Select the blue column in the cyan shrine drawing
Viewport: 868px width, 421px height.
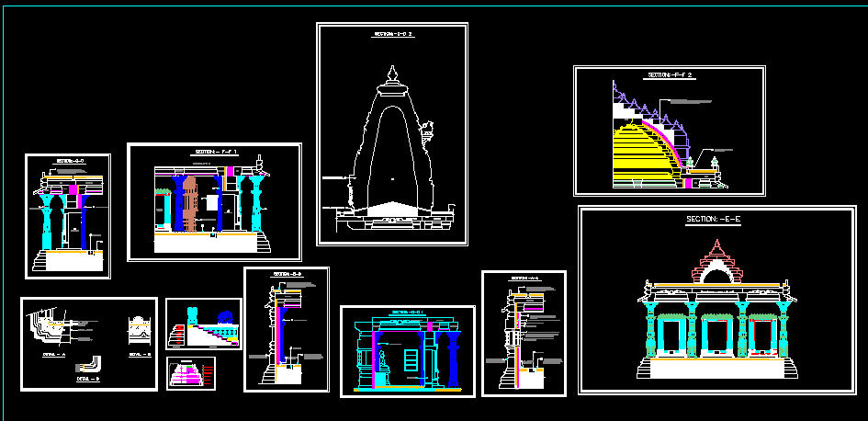tap(454, 358)
